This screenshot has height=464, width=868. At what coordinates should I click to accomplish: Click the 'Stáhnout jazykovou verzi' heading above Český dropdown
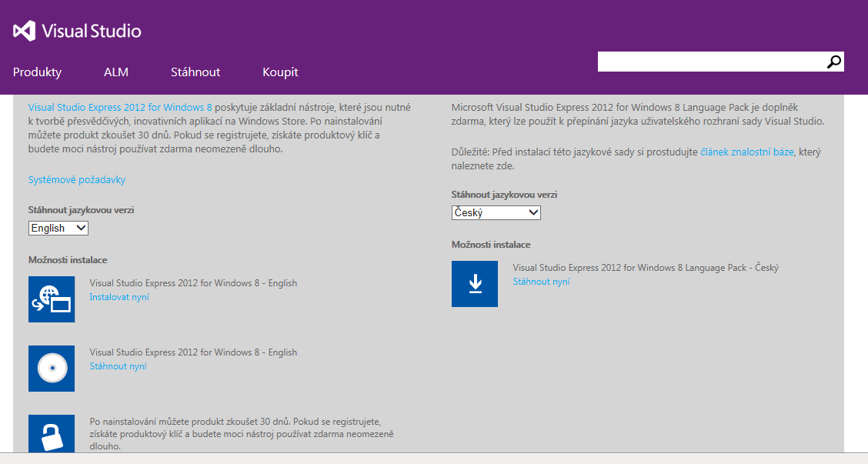point(504,195)
